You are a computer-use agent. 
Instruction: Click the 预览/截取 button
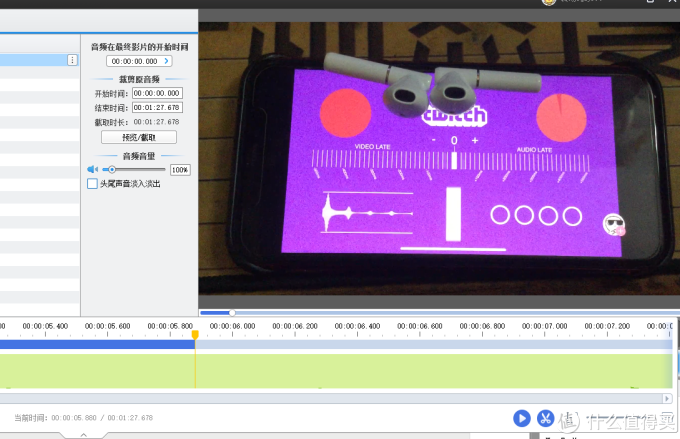[x=139, y=137]
